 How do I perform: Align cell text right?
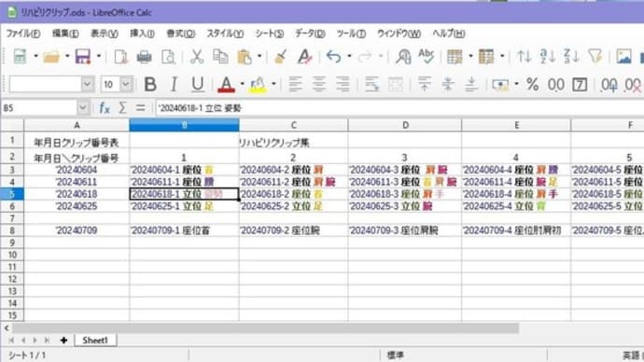pos(343,85)
